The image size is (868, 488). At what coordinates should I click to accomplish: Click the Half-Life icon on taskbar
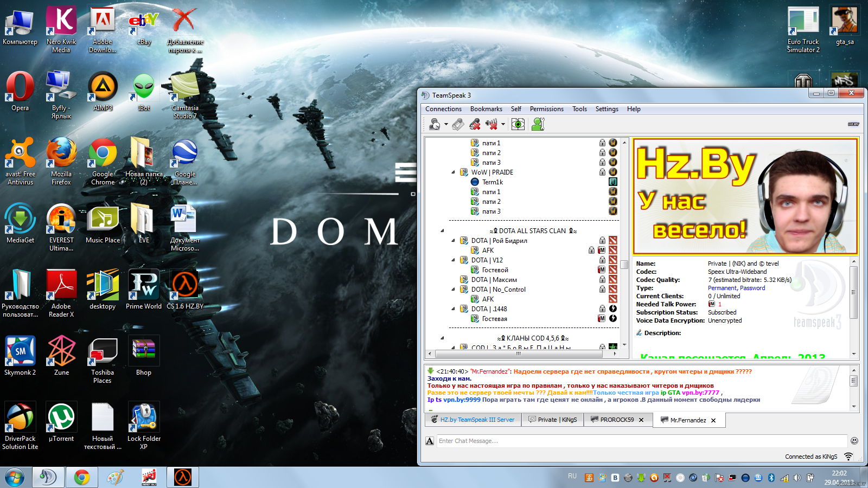click(183, 477)
